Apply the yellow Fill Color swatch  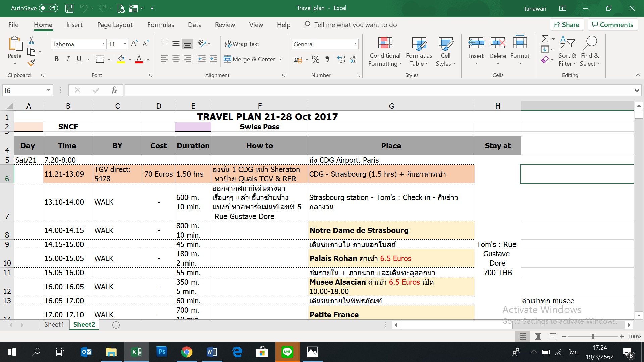[121, 60]
